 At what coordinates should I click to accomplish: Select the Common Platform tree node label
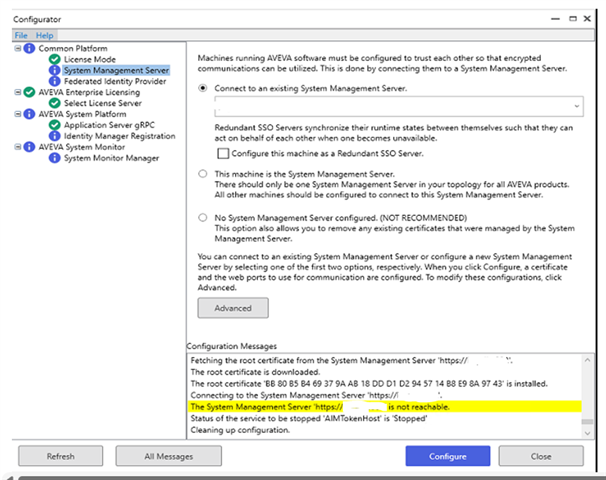tap(73, 48)
